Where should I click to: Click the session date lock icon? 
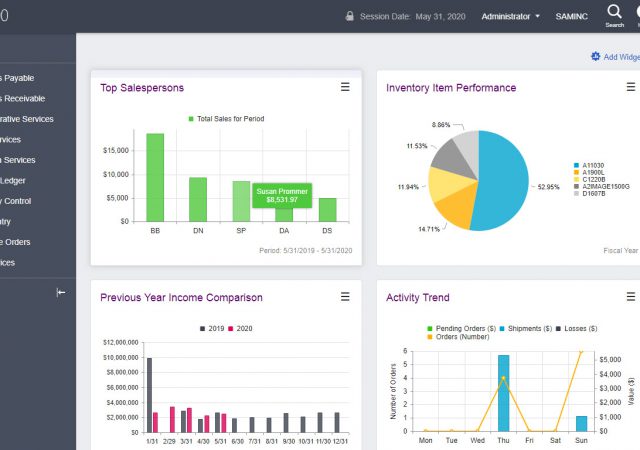(x=350, y=16)
